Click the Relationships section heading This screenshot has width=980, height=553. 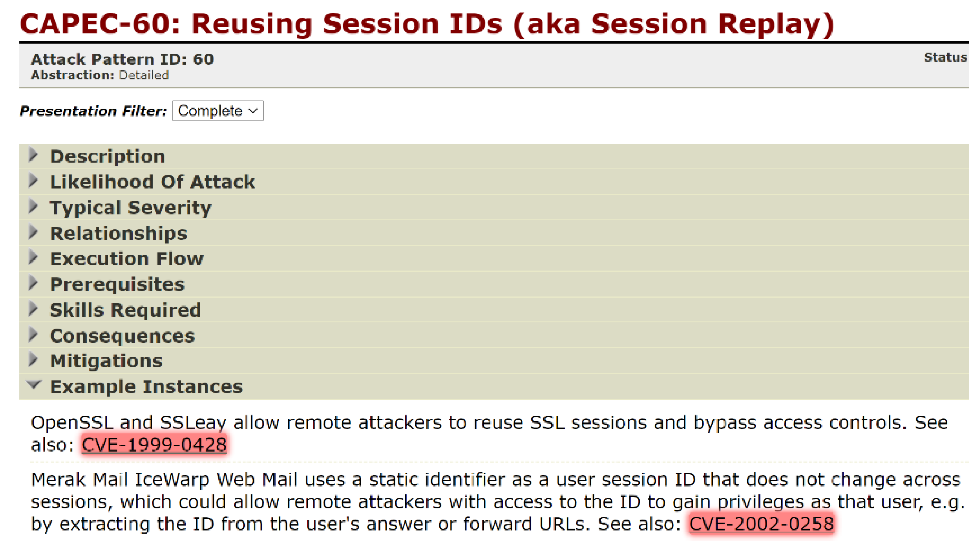119,233
